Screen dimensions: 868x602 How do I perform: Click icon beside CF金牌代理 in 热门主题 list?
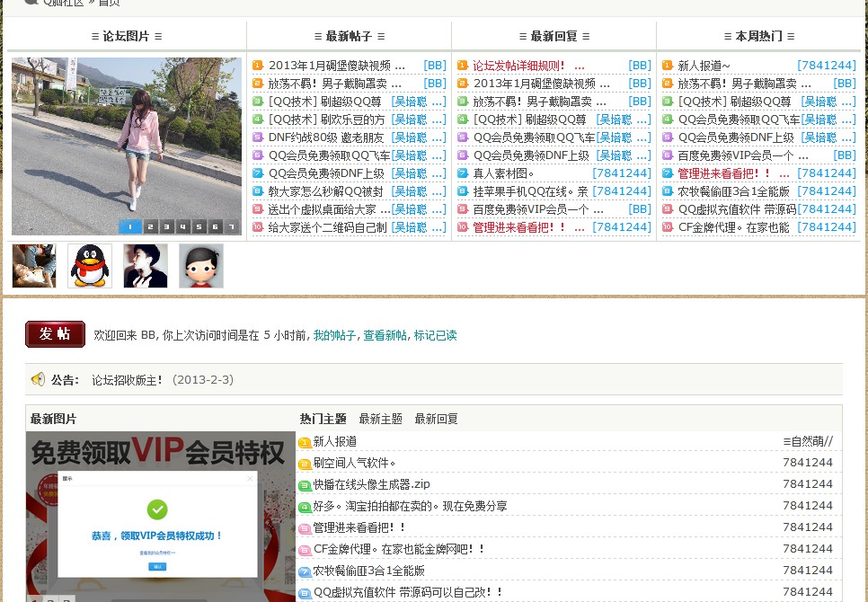coord(305,549)
